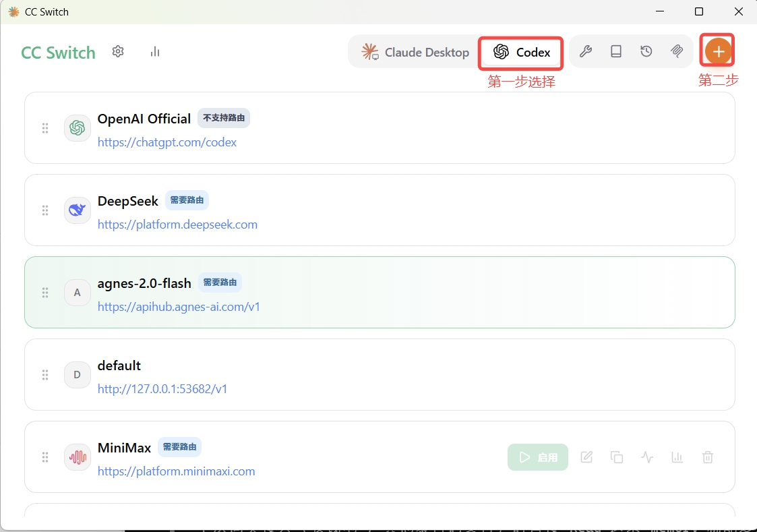The image size is (757, 532).
Task: Select the DeepSeek provider name
Action: point(128,201)
